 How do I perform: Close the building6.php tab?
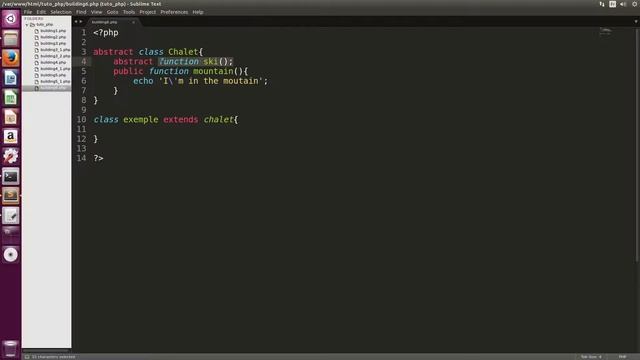(133, 22)
